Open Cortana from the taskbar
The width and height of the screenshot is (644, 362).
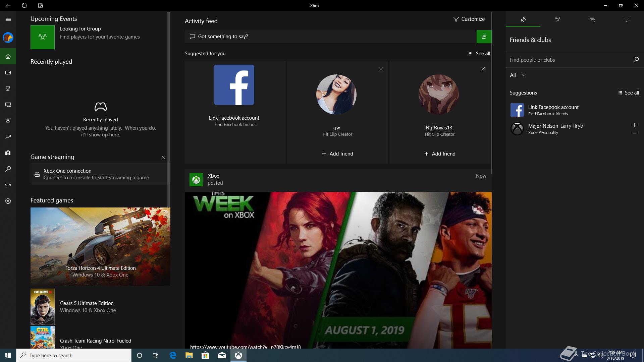140,355
